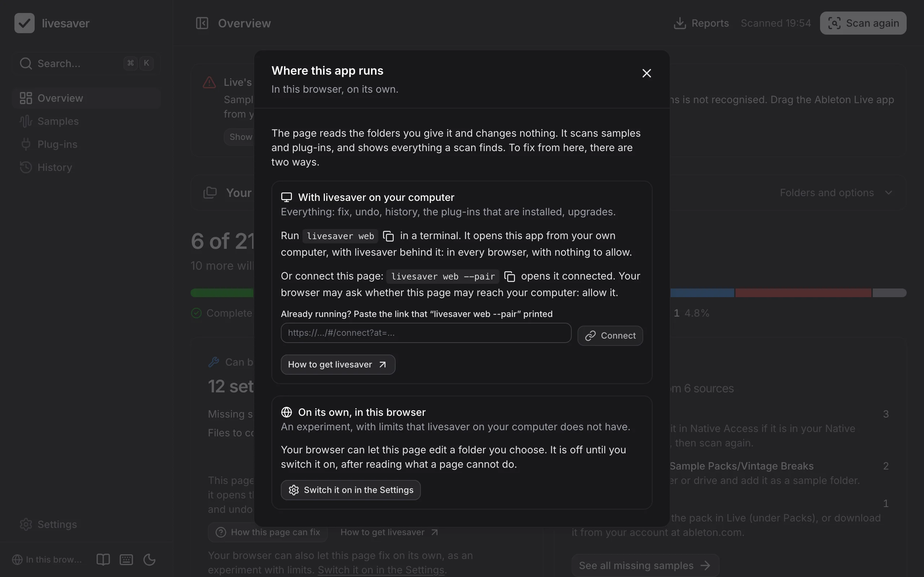Click "Switch it on in the Settings" button
Image resolution: width=924 pixels, height=577 pixels.
click(350, 490)
